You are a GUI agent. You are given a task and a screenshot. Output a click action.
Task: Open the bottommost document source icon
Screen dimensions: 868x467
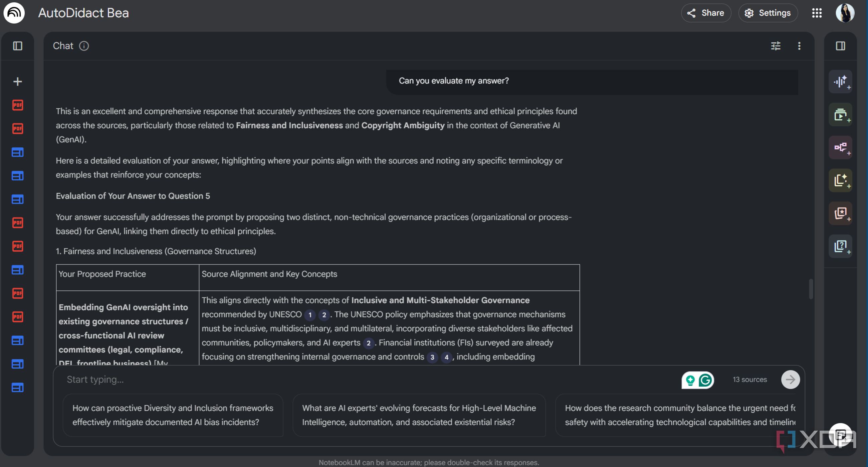point(17,388)
